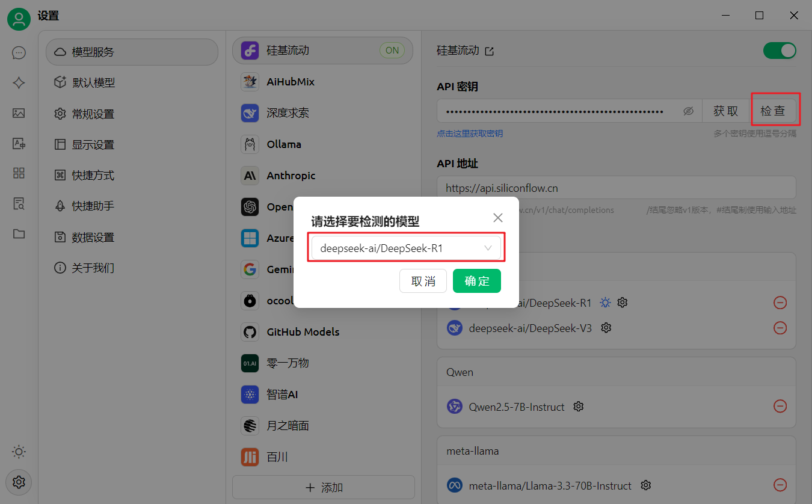Click the API 地址 input field
Image resolution: width=812 pixels, height=504 pixels.
click(x=617, y=188)
